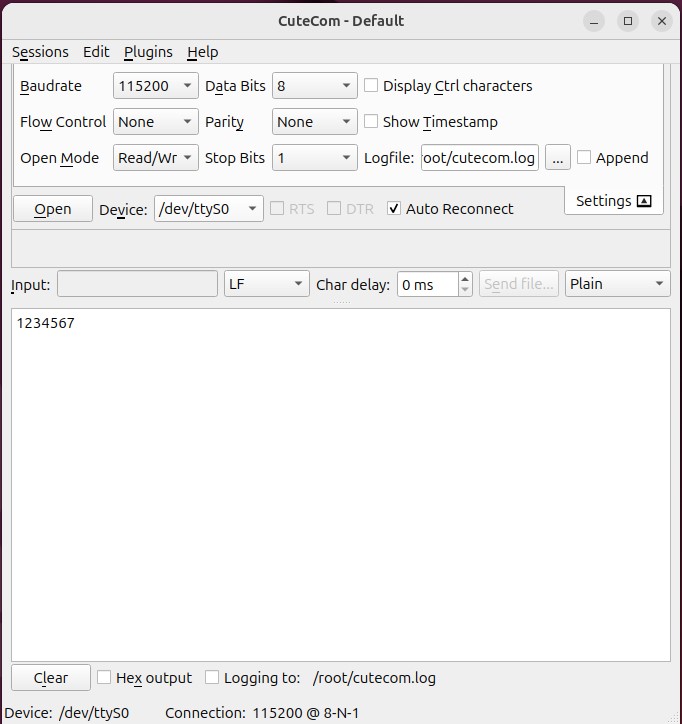Open the Parity dropdown
Image resolution: width=682 pixels, height=724 pixels.
point(314,121)
